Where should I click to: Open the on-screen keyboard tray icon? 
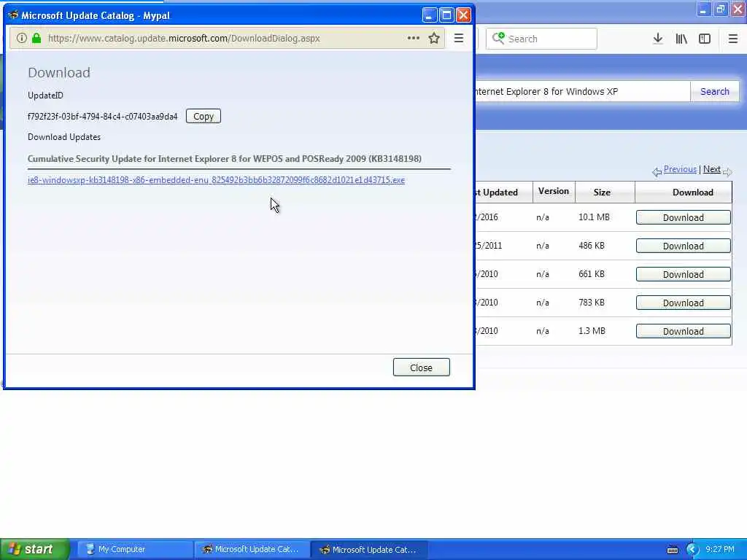click(672, 550)
